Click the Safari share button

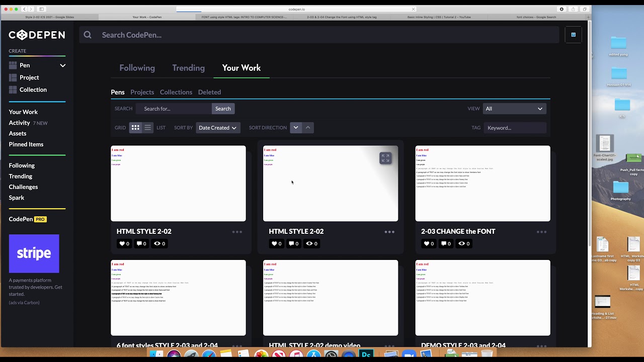pyautogui.click(x=573, y=9)
